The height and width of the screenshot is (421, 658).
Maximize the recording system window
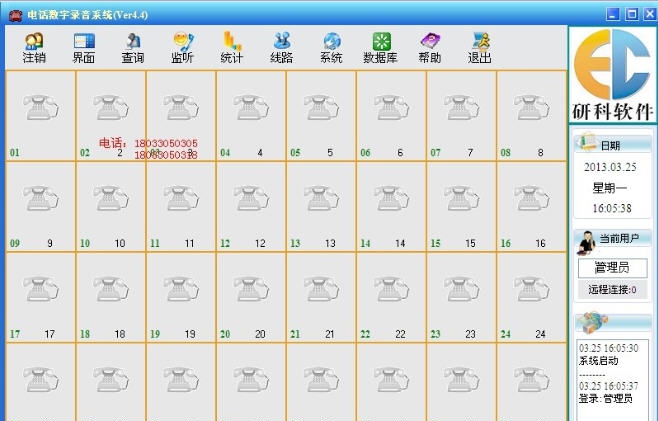[x=632, y=14]
